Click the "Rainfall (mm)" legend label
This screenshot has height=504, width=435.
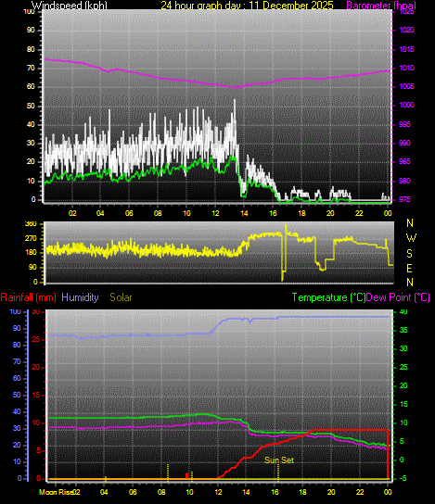tap(29, 297)
